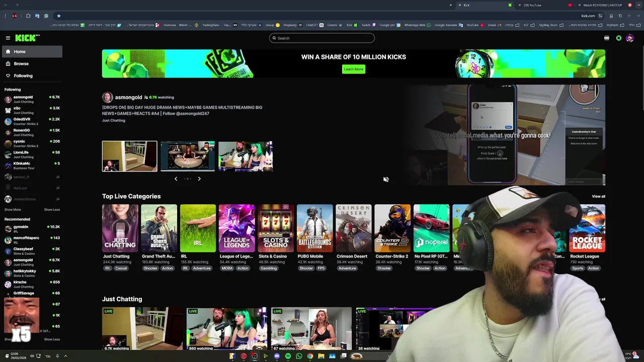
Task: Open the LiorsLife channel in the sidebar
Action: point(32,154)
